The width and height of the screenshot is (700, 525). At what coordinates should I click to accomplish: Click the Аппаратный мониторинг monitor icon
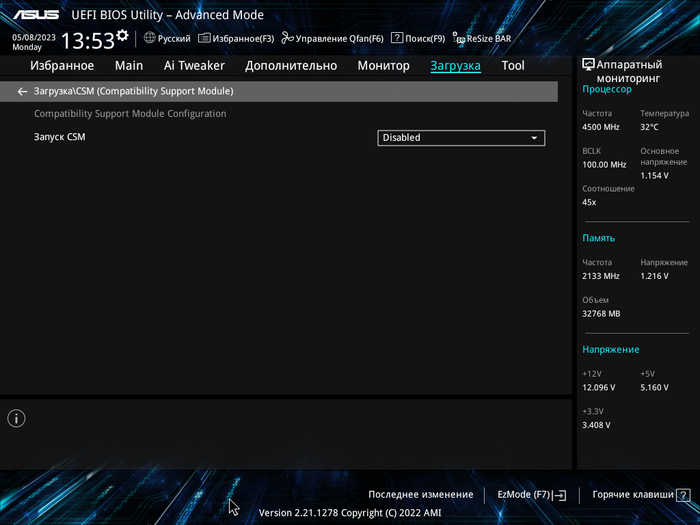click(588, 64)
